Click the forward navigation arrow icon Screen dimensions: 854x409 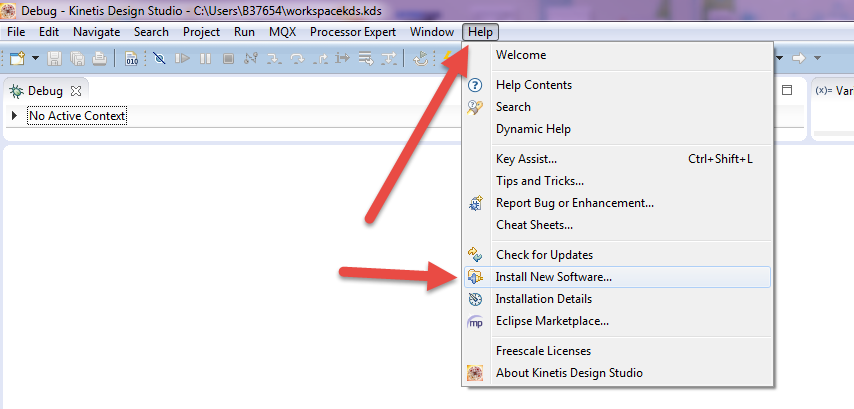pos(798,58)
